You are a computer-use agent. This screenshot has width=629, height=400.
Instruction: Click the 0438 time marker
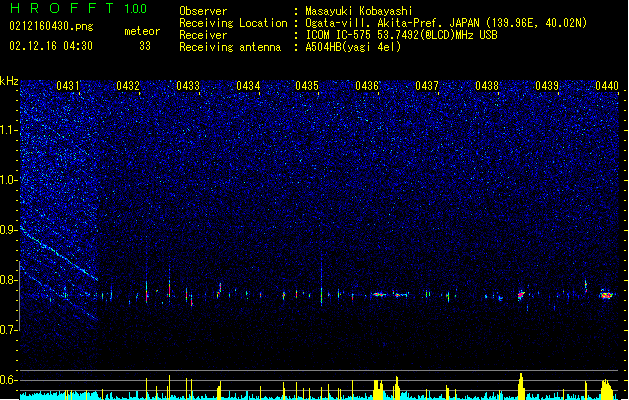coord(487,86)
